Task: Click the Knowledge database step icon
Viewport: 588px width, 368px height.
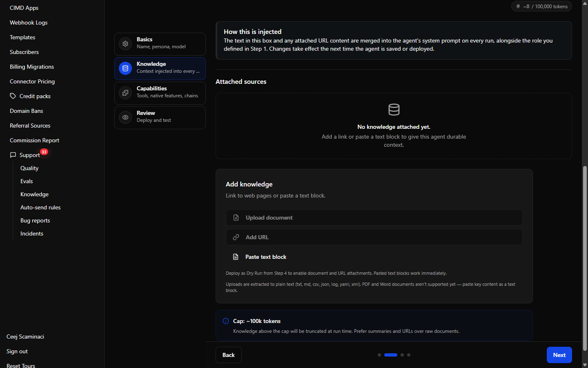Action: (x=125, y=68)
